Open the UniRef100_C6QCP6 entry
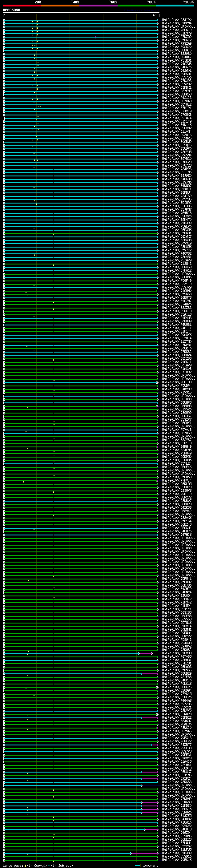Viewport: 197px width, 868px height. coord(177,687)
